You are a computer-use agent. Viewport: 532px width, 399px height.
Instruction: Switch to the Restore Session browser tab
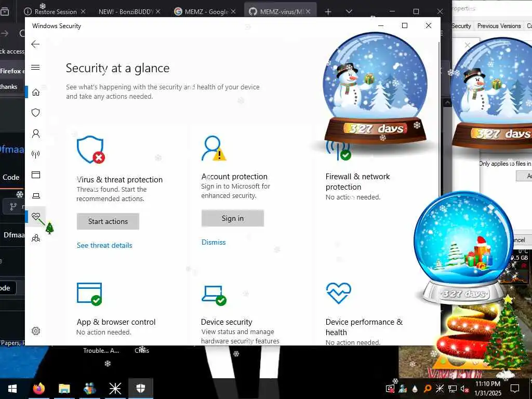pos(55,11)
